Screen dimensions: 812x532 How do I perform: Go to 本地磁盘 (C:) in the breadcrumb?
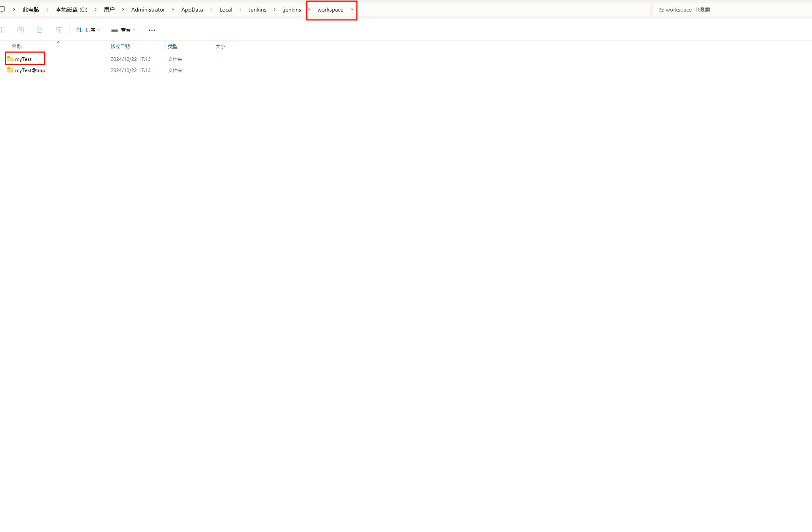72,10
